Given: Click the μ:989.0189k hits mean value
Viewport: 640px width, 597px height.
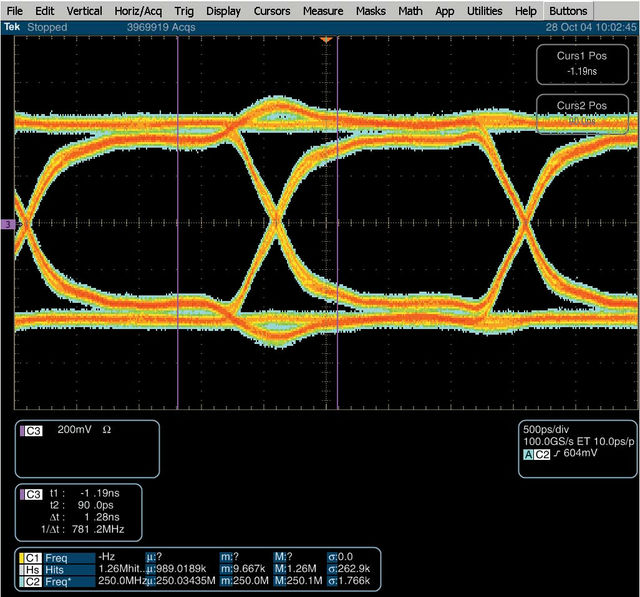Looking at the screenshot, I should coord(176,568).
